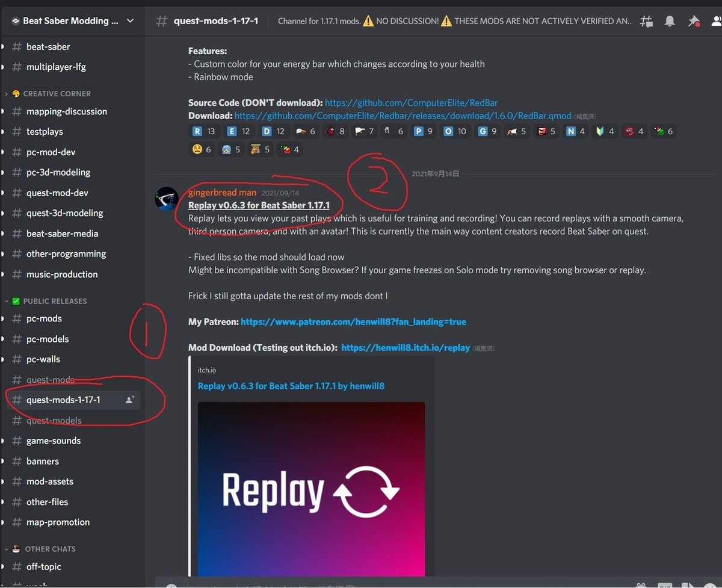Select the quest-mods channel
The width and height of the screenshot is (722, 588).
tap(73, 380)
